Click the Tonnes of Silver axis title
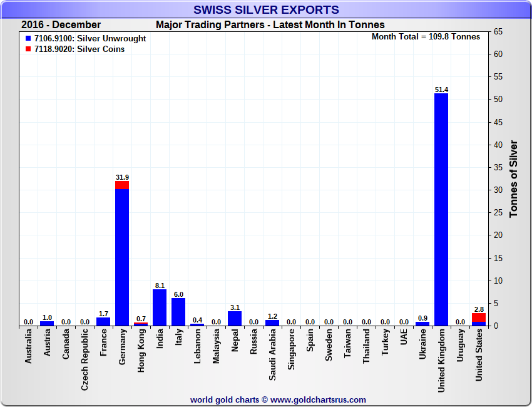532x407 pixels. [514, 178]
